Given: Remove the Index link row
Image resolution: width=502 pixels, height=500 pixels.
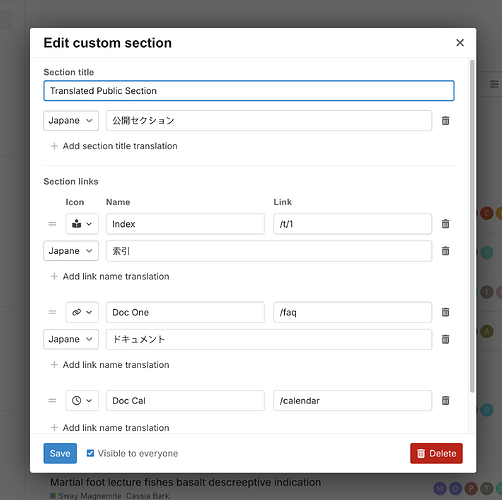Looking at the screenshot, I should pos(445,224).
